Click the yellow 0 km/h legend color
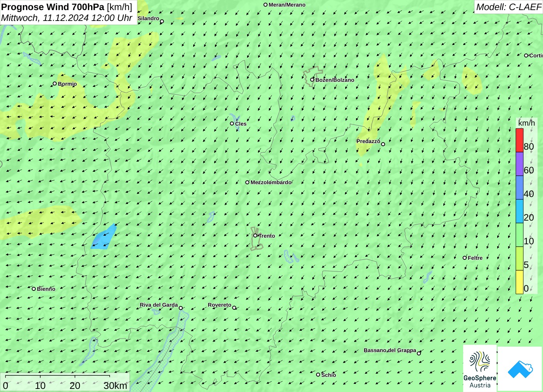Image resolution: width=543 pixels, height=392 pixels. pos(520,282)
